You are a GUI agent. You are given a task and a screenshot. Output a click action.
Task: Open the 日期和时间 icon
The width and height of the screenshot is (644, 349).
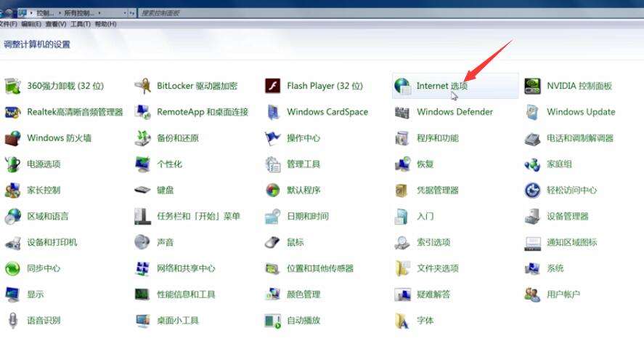pyautogui.click(x=273, y=216)
